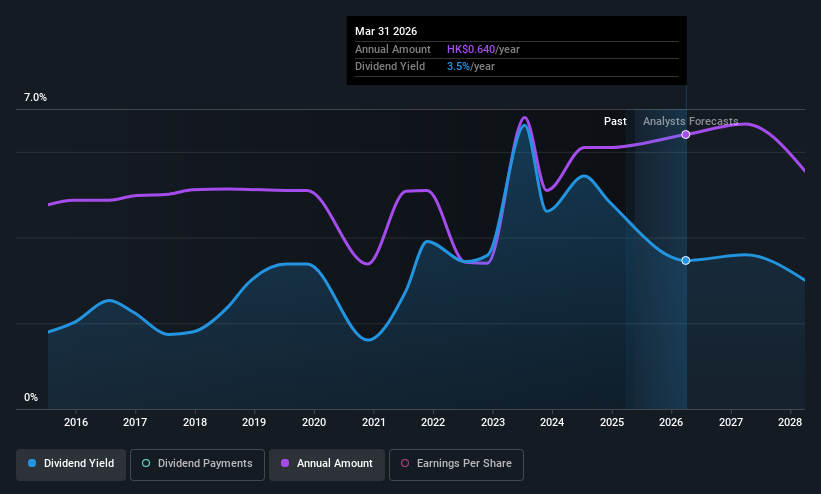Click the 2020 x-axis label
Image resolution: width=821 pixels, height=494 pixels.
(x=314, y=422)
